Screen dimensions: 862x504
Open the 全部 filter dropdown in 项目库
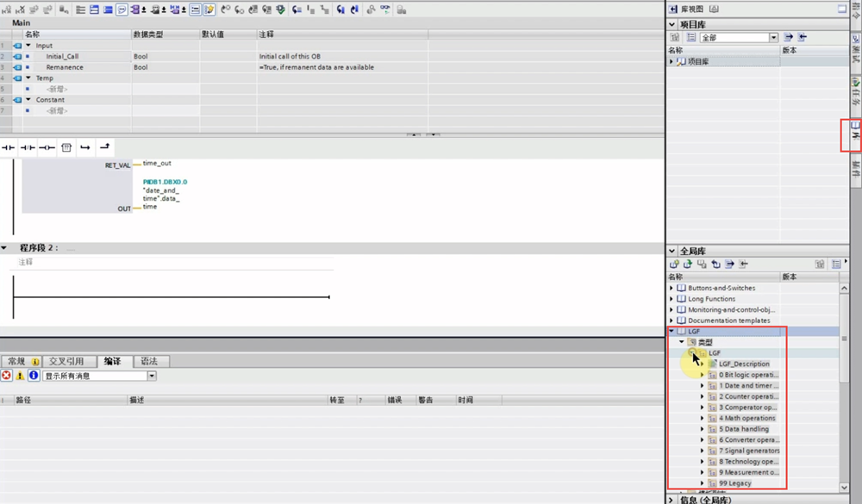(773, 38)
